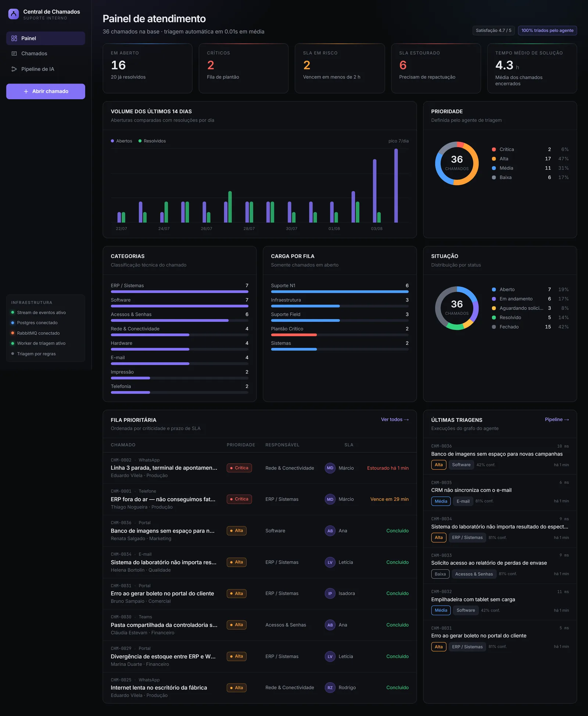Click the Acessos & Senhas tag on CHM-0033
Viewport: 588px width, 716px height.
[474, 574]
